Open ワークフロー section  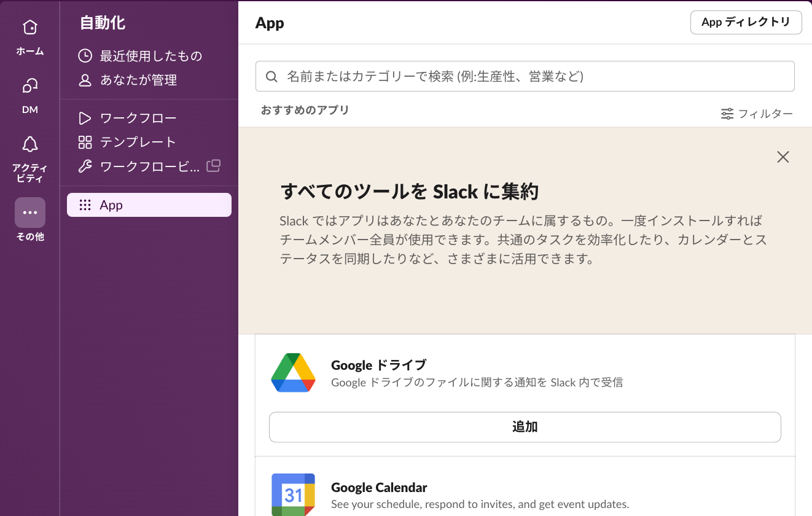[x=149, y=118]
